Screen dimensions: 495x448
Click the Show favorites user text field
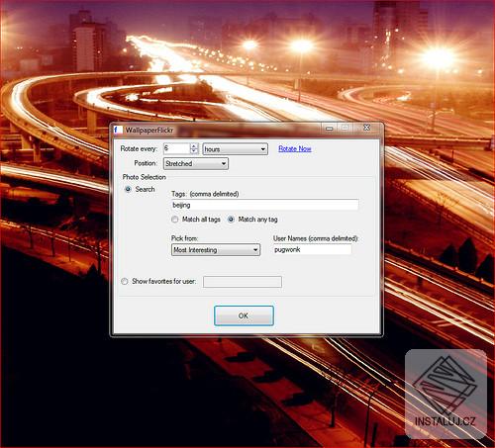pyautogui.click(x=243, y=282)
